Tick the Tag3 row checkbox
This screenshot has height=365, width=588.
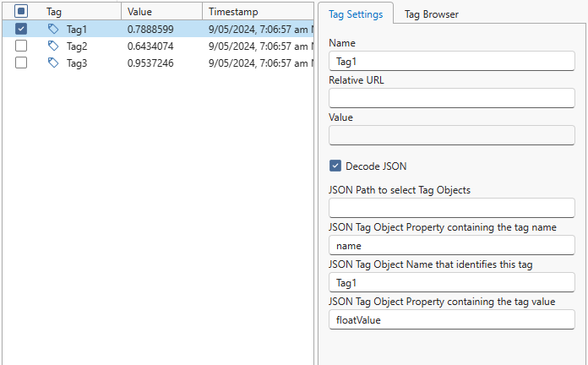pos(21,63)
